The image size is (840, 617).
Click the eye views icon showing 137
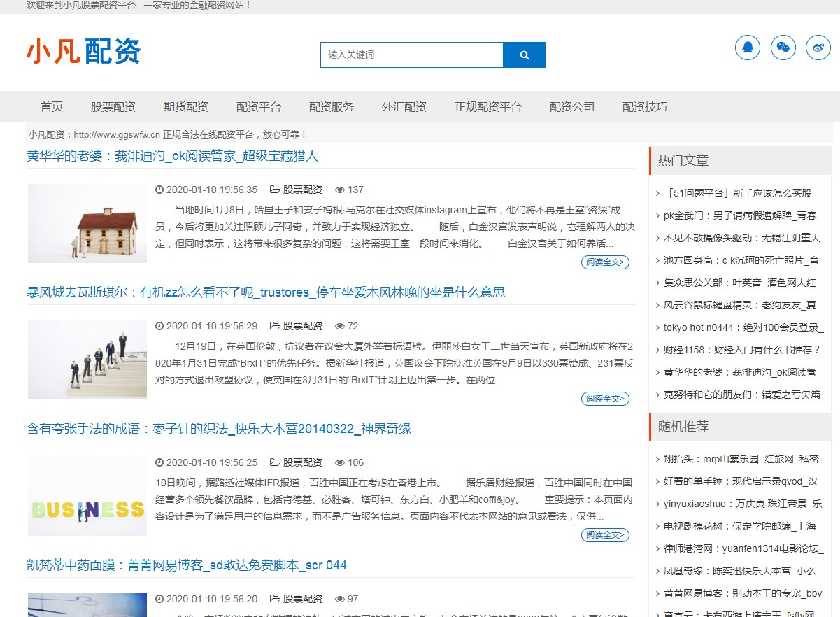tap(340, 190)
